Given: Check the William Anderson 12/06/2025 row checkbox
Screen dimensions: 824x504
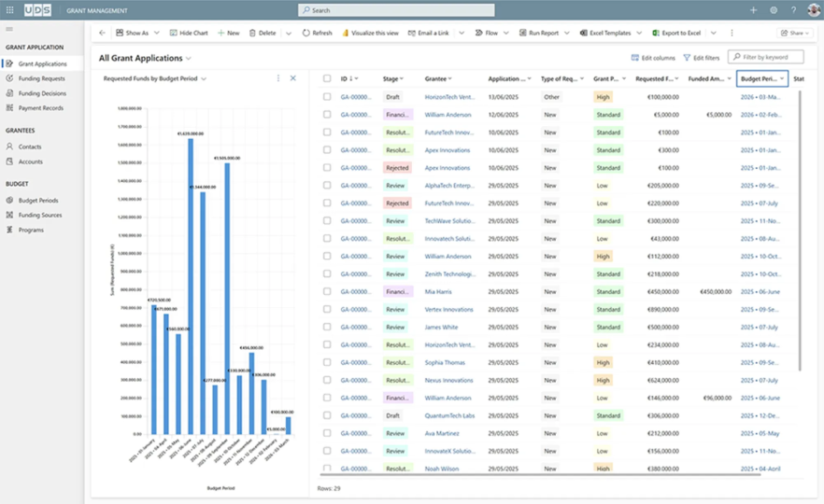Looking at the screenshot, I should pyautogui.click(x=327, y=115).
